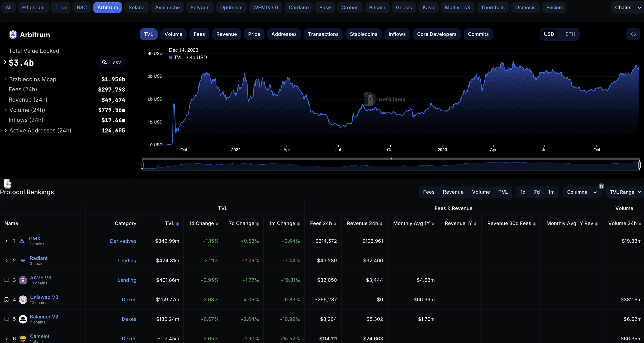This screenshot has height=343, width=644.
Task: Download TVL data as .csv
Action: [x=111, y=63]
